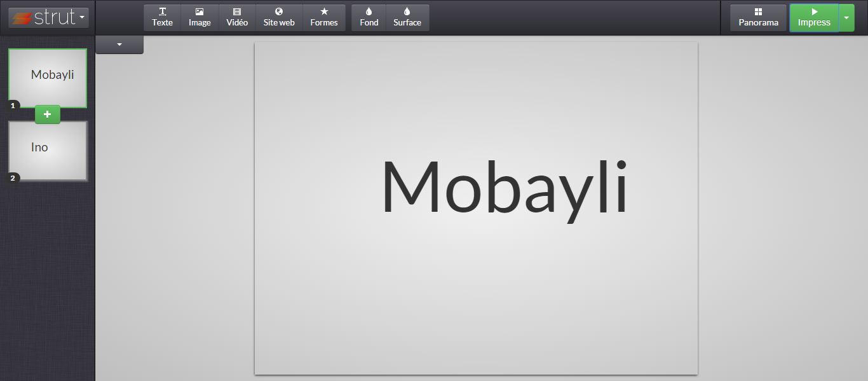Viewport: 868px width, 381px height.
Task: Expand the arrow next to Impress
Action: [846, 18]
